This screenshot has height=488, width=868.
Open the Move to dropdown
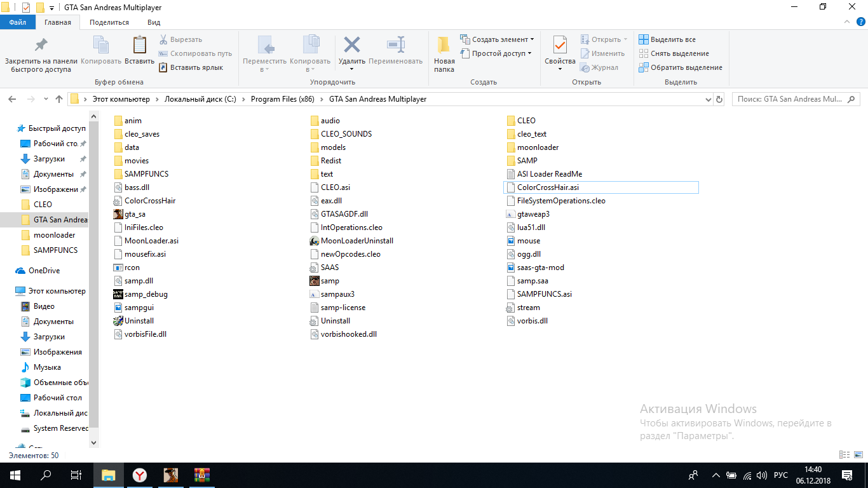(265, 54)
